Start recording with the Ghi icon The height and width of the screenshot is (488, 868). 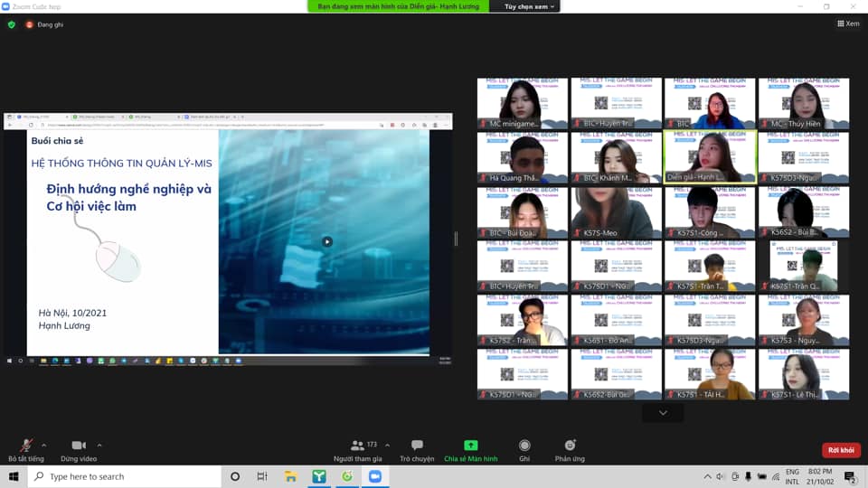[x=524, y=446]
